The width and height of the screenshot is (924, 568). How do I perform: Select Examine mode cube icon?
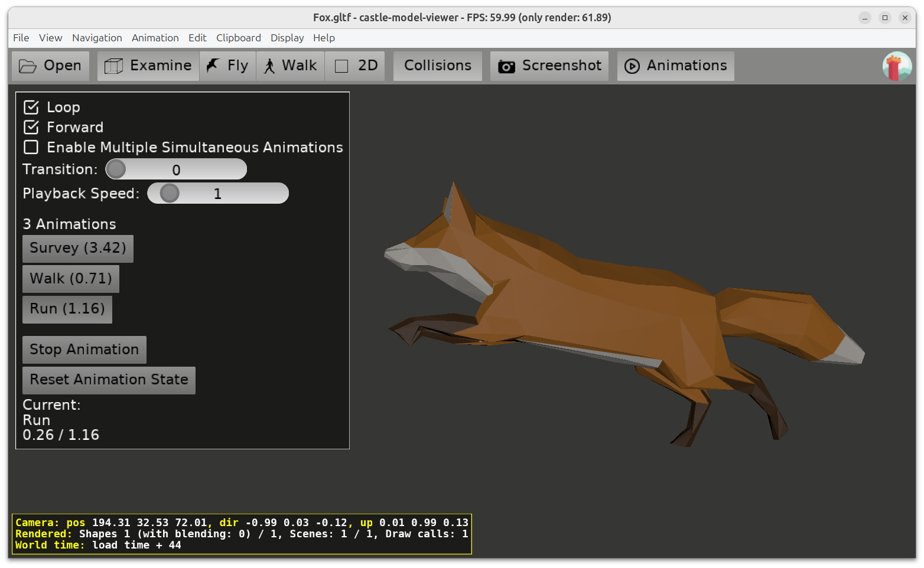(x=113, y=66)
